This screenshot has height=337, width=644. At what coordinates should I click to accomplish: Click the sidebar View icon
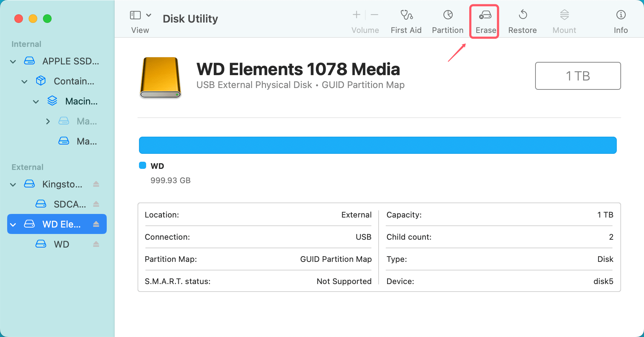click(x=135, y=15)
